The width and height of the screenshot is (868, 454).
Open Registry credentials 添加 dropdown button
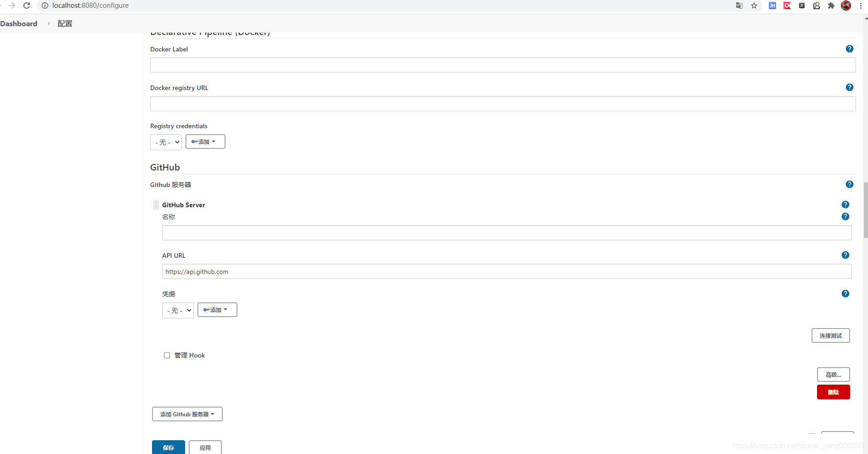[205, 142]
